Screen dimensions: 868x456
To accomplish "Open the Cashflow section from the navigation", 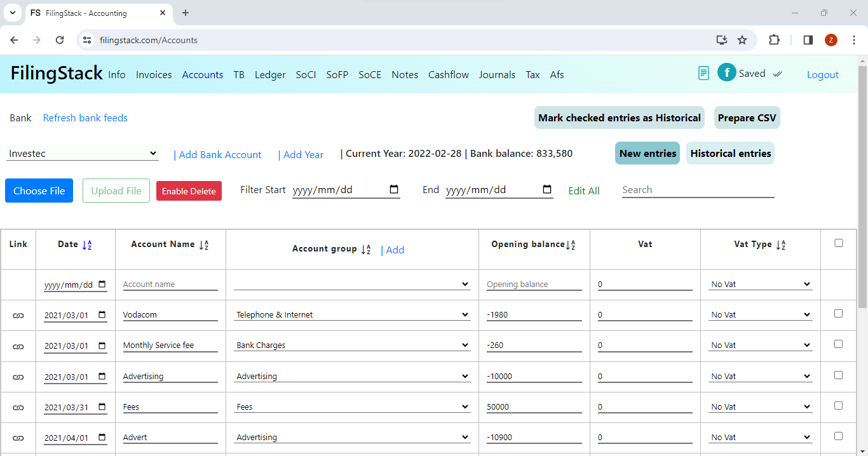I will [x=448, y=74].
